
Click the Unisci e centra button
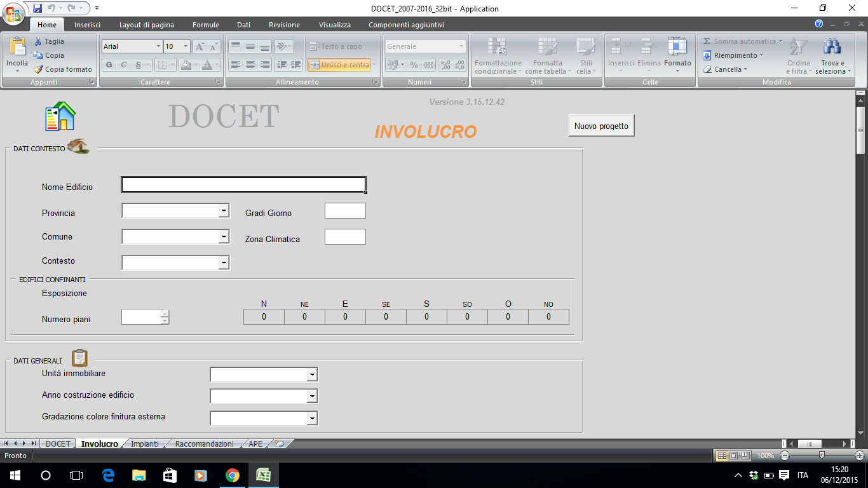click(x=339, y=65)
